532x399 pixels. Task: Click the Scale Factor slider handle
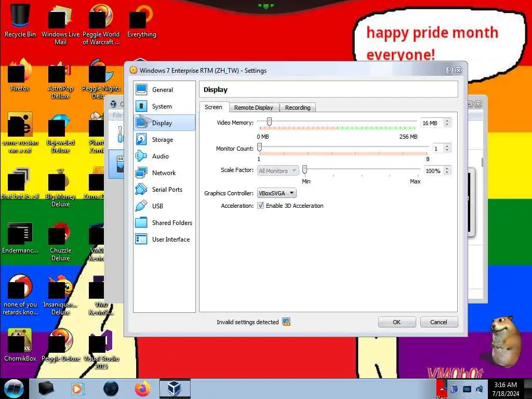[x=304, y=169]
